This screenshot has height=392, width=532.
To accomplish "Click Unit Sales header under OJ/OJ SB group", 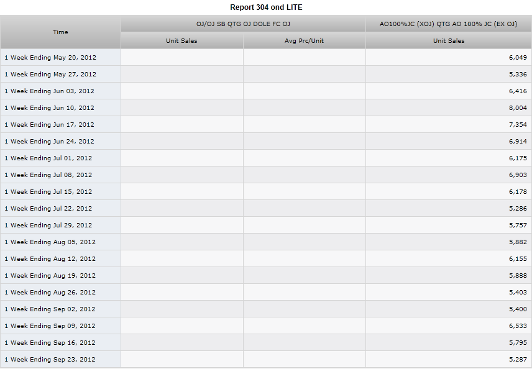I will [x=181, y=40].
